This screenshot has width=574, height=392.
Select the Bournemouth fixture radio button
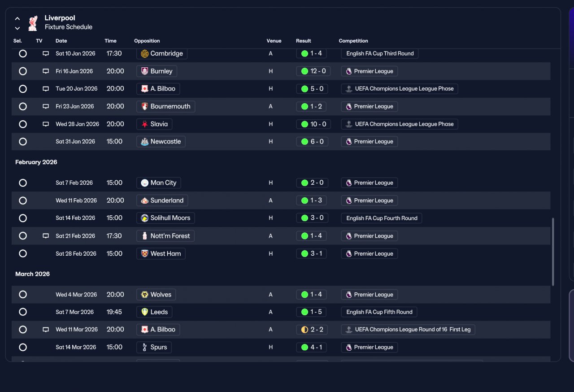23,107
